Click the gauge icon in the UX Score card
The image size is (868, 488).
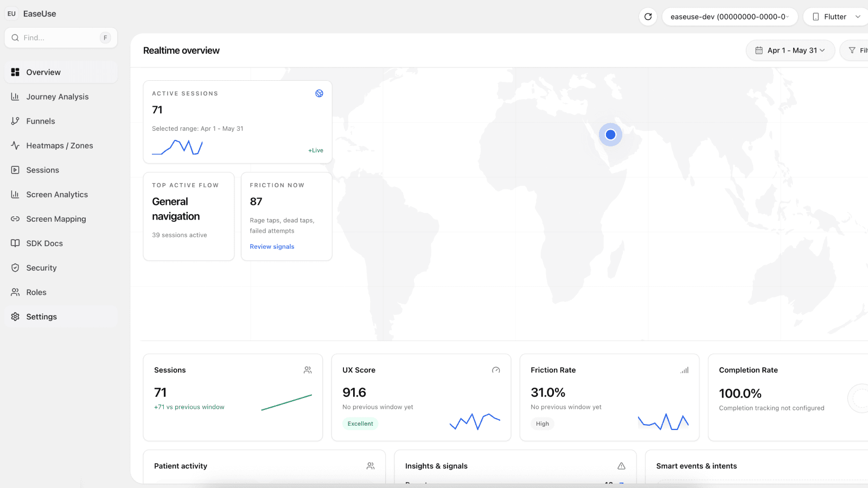(x=496, y=370)
